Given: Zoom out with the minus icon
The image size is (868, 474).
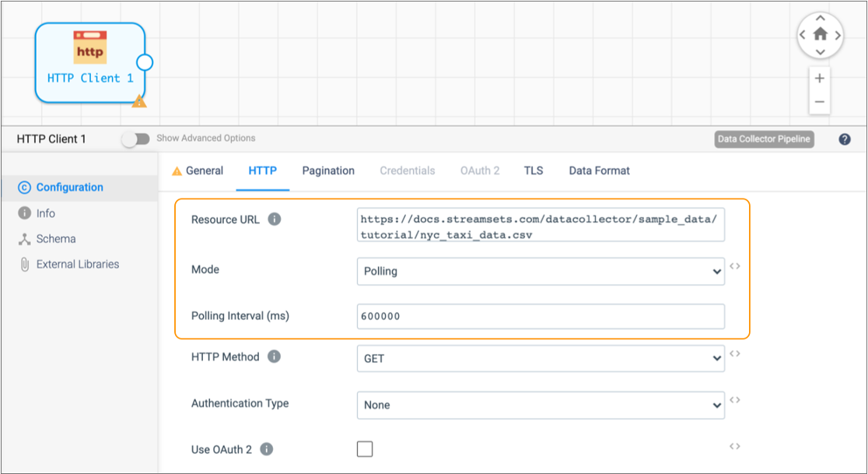Looking at the screenshot, I should tap(819, 102).
